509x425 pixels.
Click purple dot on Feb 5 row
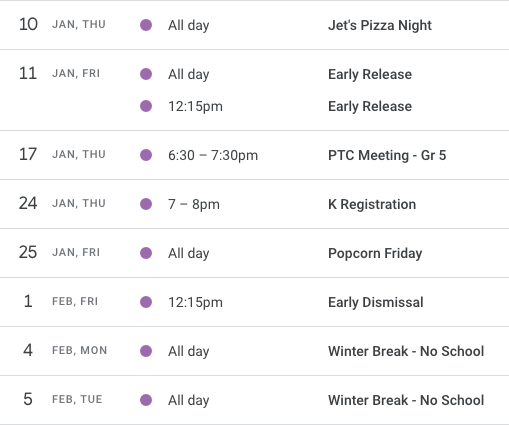(146, 400)
